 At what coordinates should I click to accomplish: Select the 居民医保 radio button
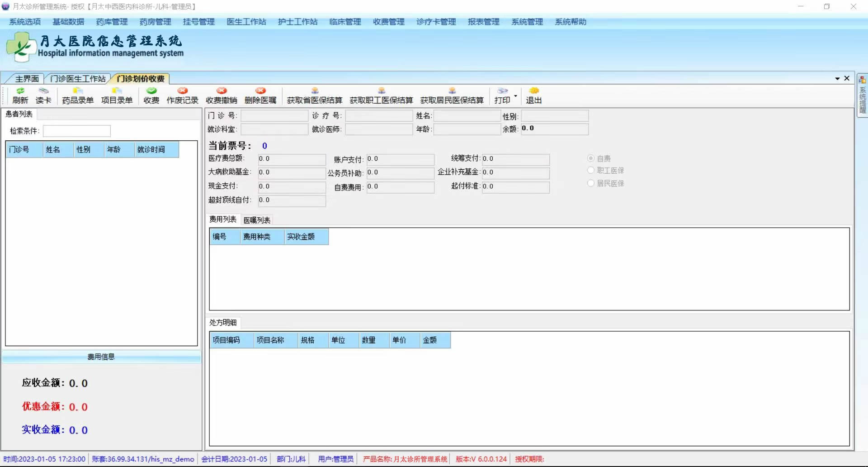tap(590, 183)
